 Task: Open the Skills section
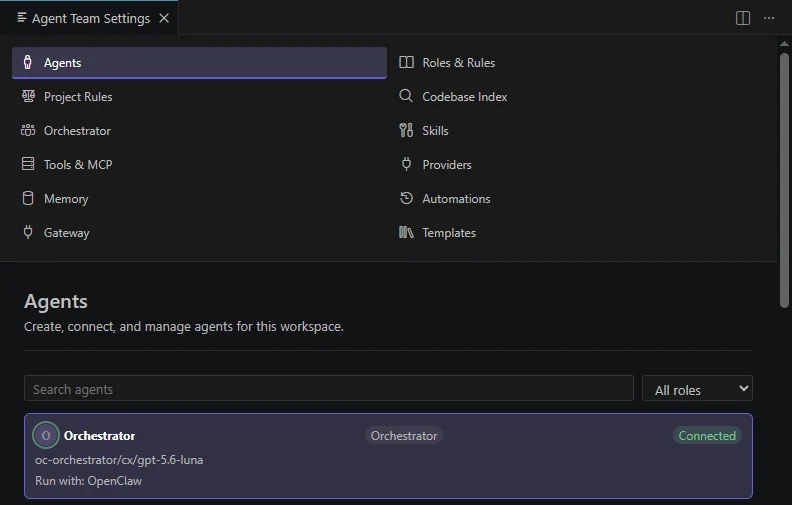click(x=578, y=130)
